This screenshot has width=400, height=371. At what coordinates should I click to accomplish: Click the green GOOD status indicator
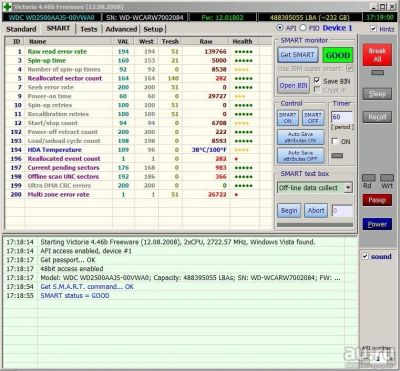tap(338, 55)
